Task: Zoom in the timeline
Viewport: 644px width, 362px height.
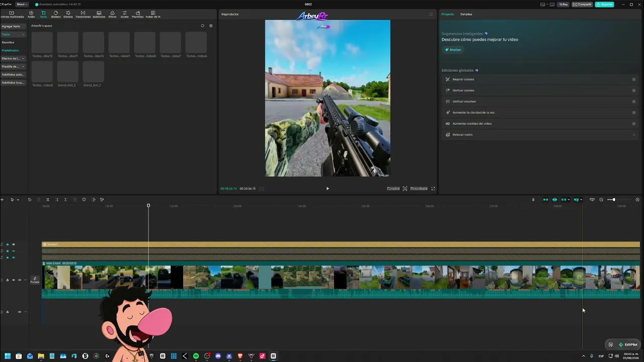Action: click(x=637, y=200)
